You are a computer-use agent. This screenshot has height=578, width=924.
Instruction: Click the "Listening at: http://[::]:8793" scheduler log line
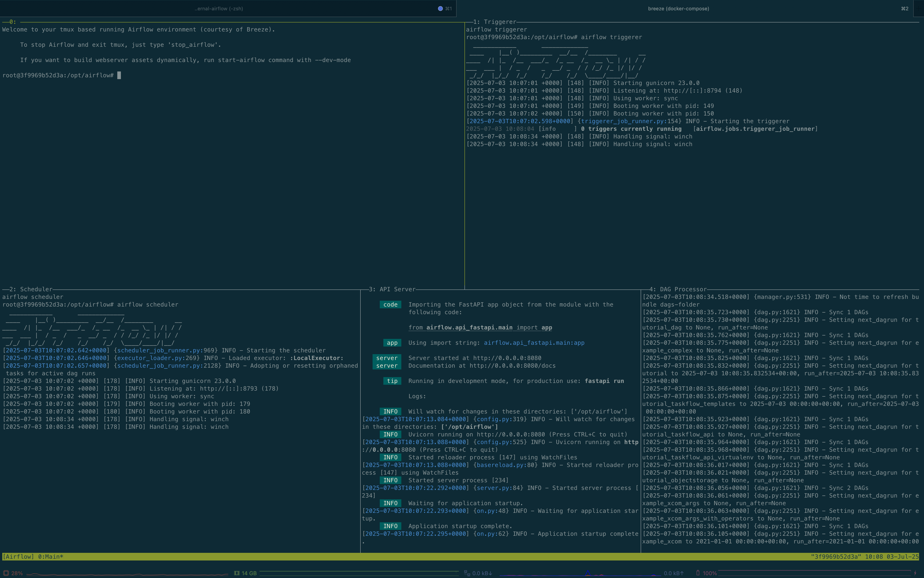pyautogui.click(x=141, y=388)
